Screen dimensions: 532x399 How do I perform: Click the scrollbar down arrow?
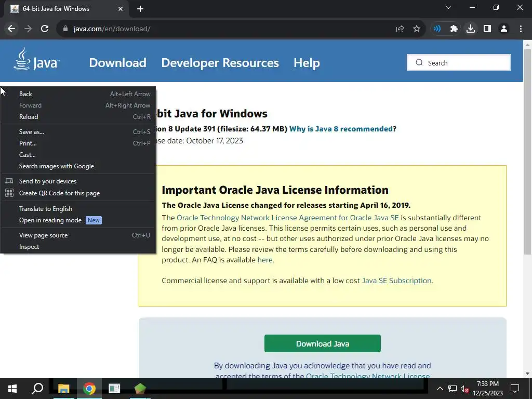(527, 374)
